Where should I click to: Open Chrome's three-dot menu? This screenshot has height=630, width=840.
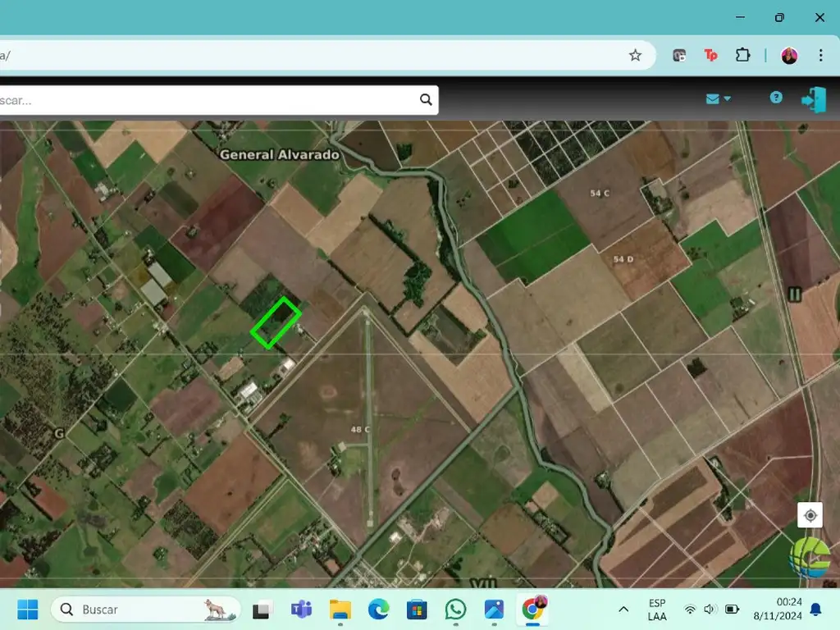pyautogui.click(x=820, y=56)
